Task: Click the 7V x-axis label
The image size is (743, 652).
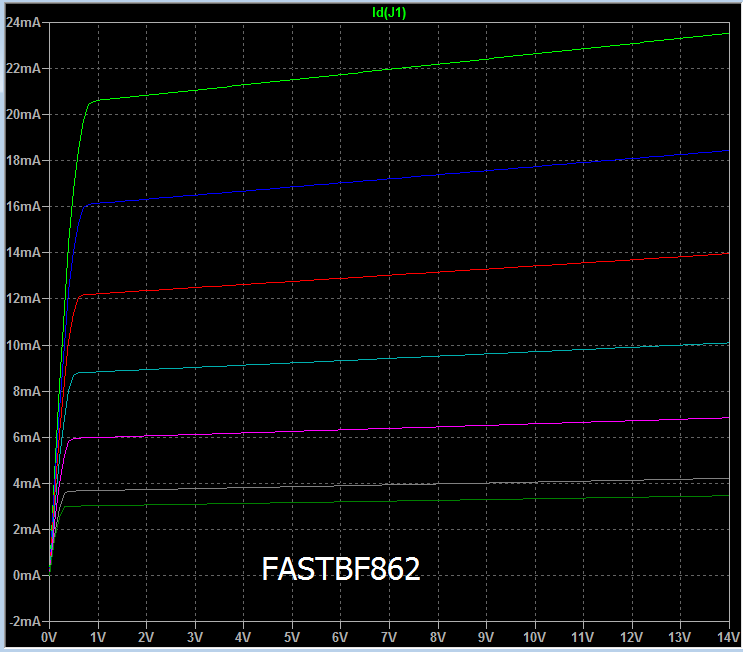Action: 389,637
